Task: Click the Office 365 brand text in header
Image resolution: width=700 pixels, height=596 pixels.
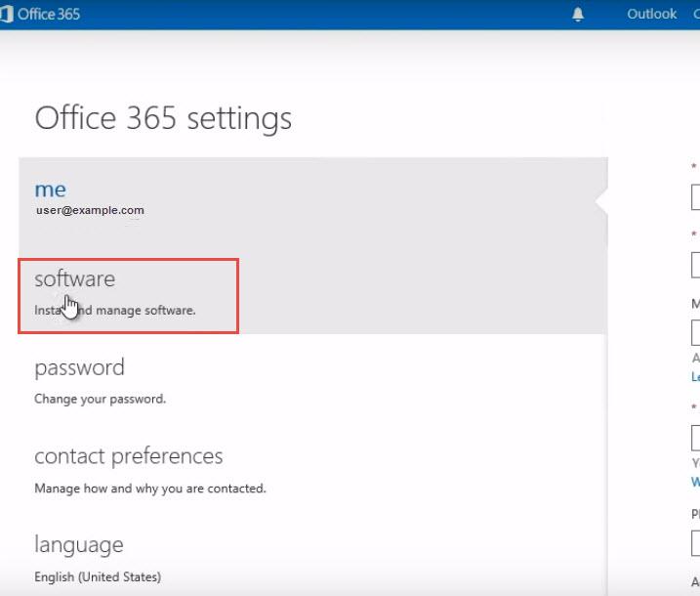Action: click(49, 15)
